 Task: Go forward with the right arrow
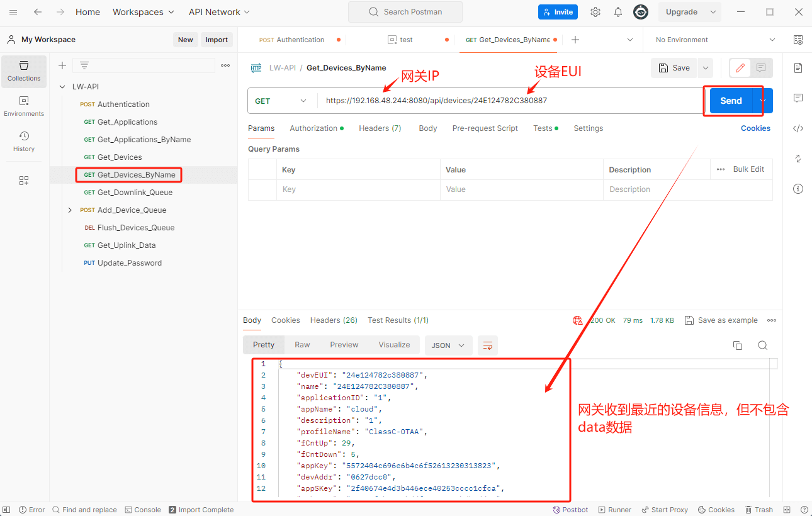point(60,12)
